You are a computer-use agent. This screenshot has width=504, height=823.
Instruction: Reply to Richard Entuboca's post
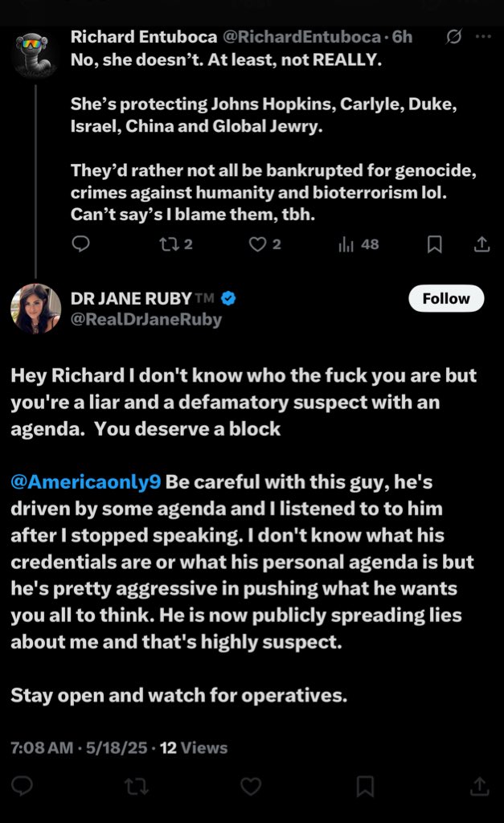tap(80, 244)
